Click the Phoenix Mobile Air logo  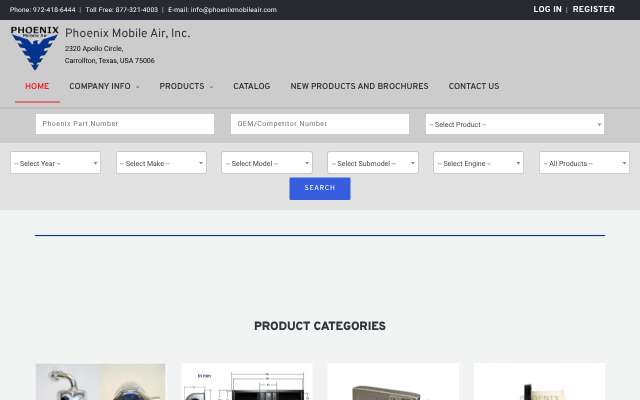click(x=35, y=48)
